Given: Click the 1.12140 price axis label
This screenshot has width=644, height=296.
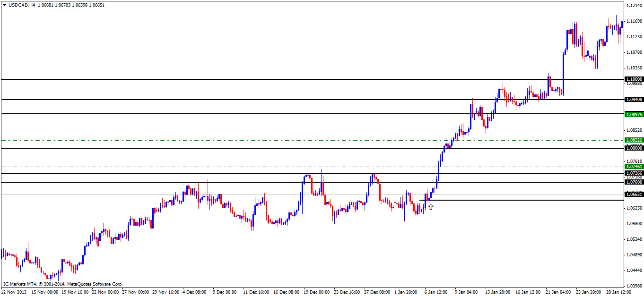Looking at the screenshot, I should pos(635,6).
